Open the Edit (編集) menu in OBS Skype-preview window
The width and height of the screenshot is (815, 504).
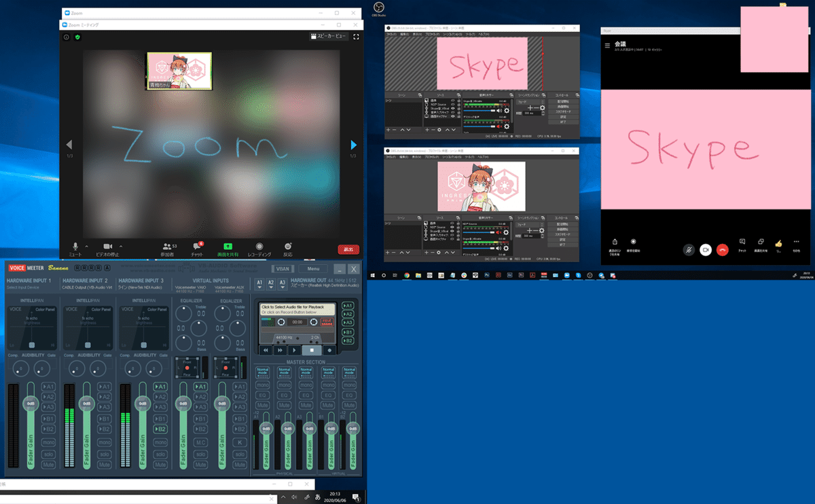(x=405, y=33)
